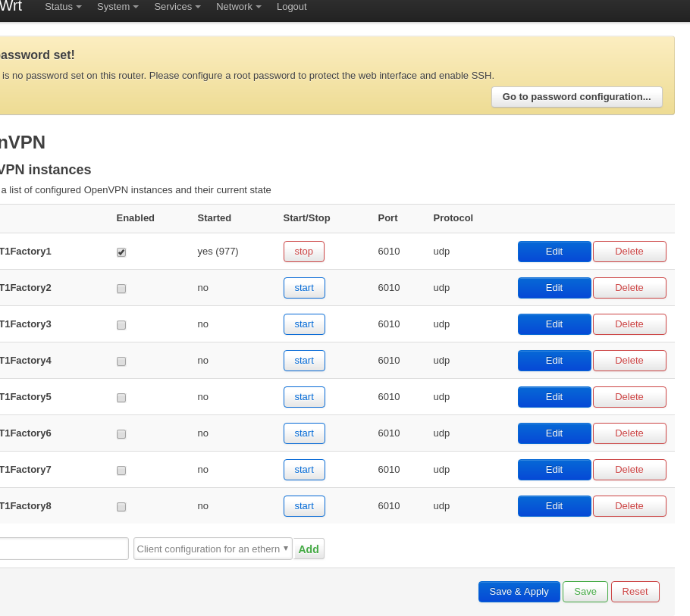Start the T1Factory6 instance
Image resolution: width=690 pixels, height=616 pixels.
tap(304, 433)
